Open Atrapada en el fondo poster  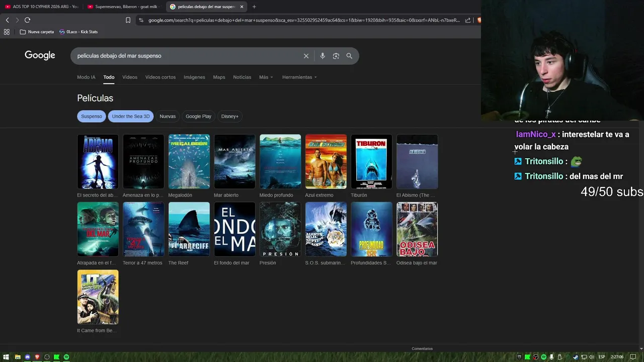tap(98, 229)
